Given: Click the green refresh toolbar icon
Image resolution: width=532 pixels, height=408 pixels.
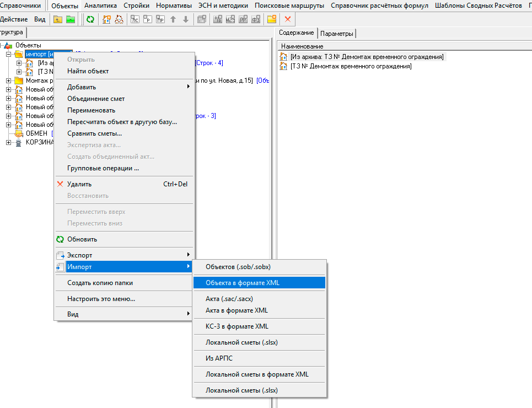Looking at the screenshot, I should [x=90, y=19].
